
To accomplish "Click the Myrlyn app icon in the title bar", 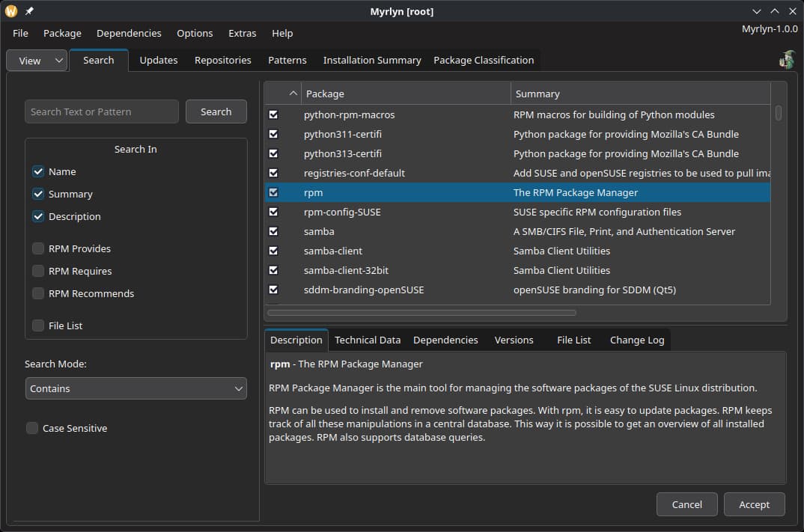I will point(9,11).
